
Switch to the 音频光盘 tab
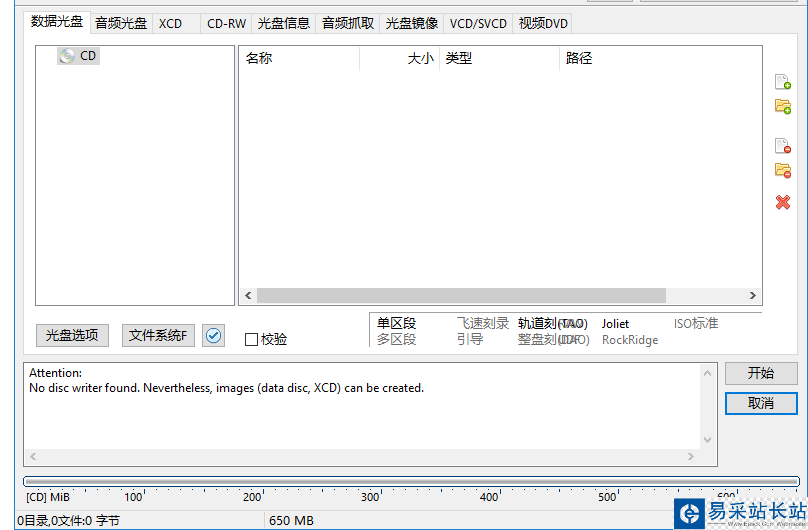121,24
